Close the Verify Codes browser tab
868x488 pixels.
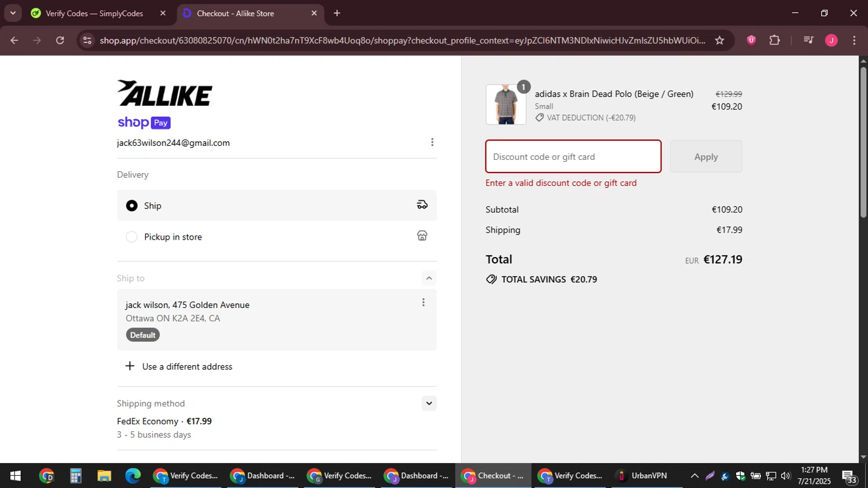click(163, 13)
